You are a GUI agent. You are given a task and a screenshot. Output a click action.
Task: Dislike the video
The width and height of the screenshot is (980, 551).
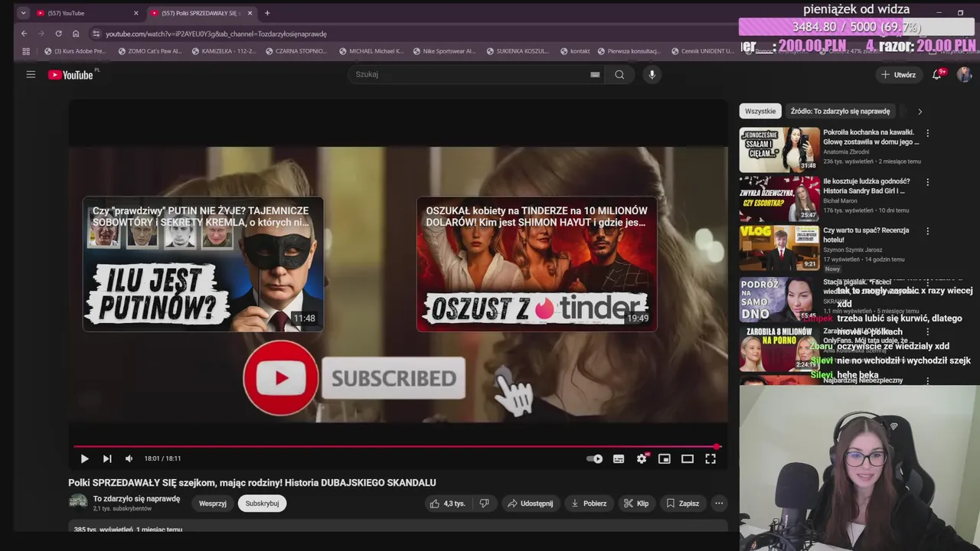(484, 504)
